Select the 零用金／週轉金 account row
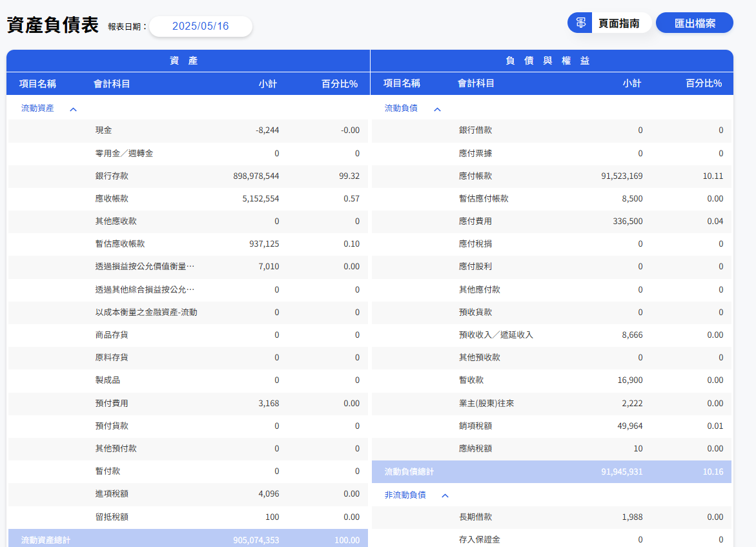This screenshot has height=547, width=756. tap(188, 154)
